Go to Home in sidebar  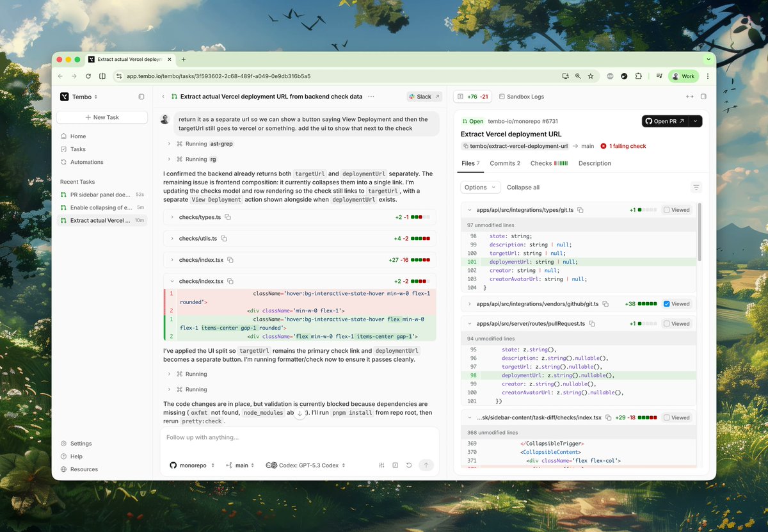(78, 136)
